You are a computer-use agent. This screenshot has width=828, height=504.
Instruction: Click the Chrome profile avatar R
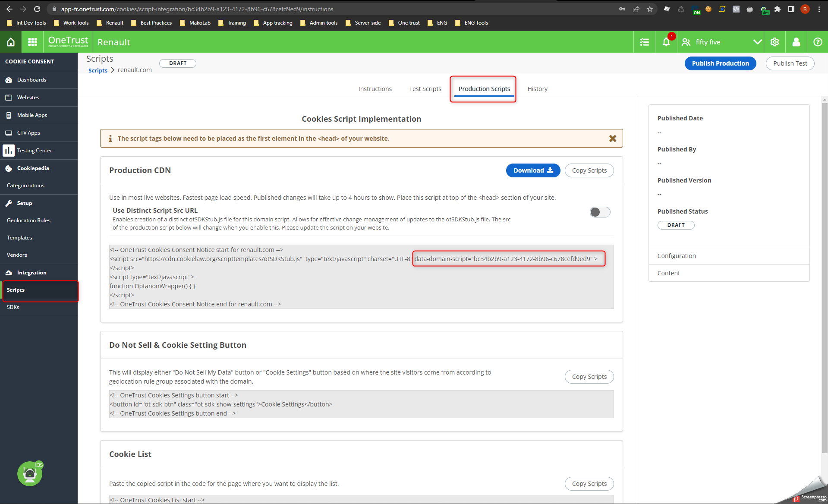[x=805, y=9]
